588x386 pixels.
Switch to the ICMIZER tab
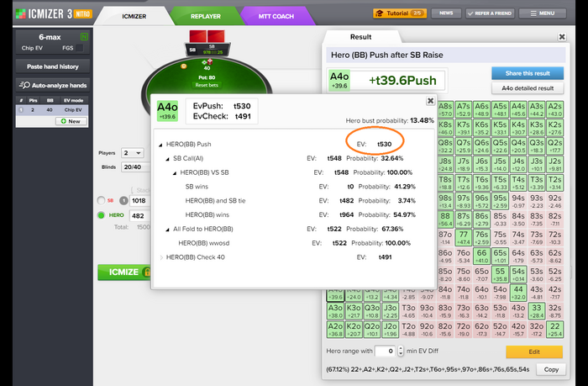[134, 16]
